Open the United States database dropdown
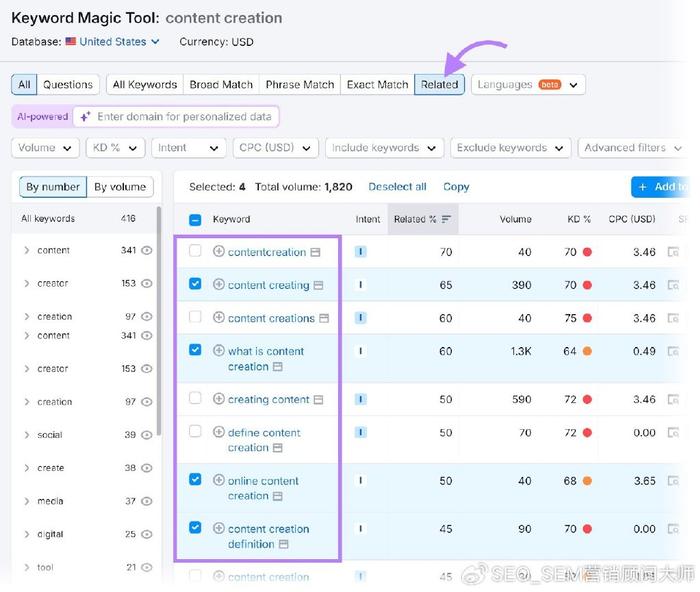 coord(119,42)
